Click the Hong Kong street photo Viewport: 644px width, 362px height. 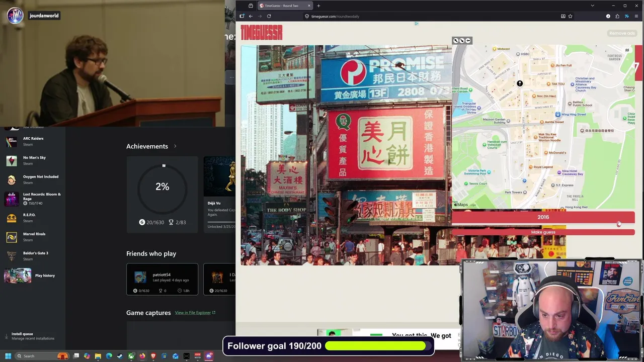point(346,155)
